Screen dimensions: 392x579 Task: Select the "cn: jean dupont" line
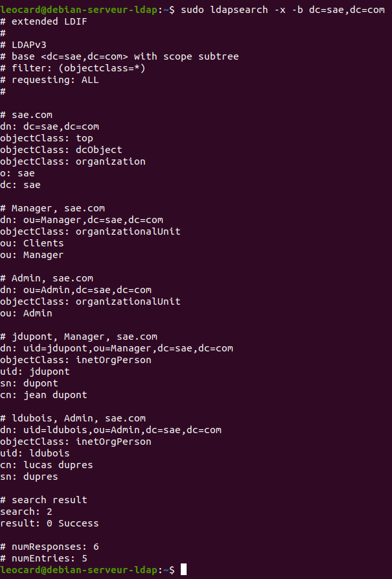43,395
